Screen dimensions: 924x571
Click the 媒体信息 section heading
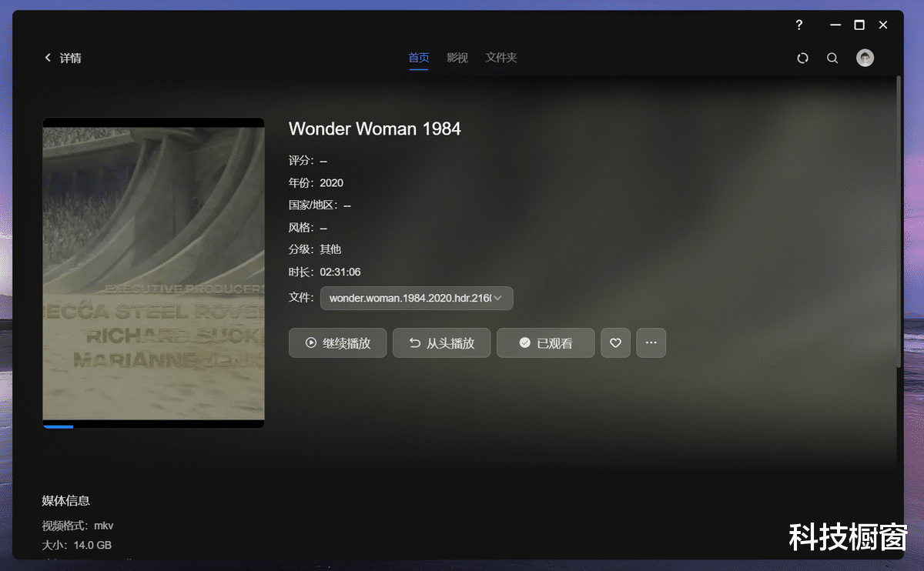[x=65, y=501]
